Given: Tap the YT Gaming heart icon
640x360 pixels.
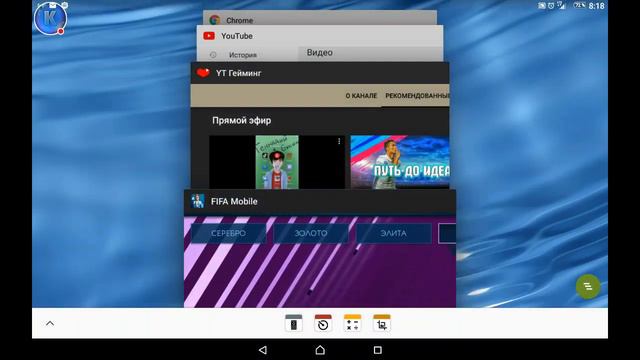Looking at the screenshot, I should coord(203,73).
